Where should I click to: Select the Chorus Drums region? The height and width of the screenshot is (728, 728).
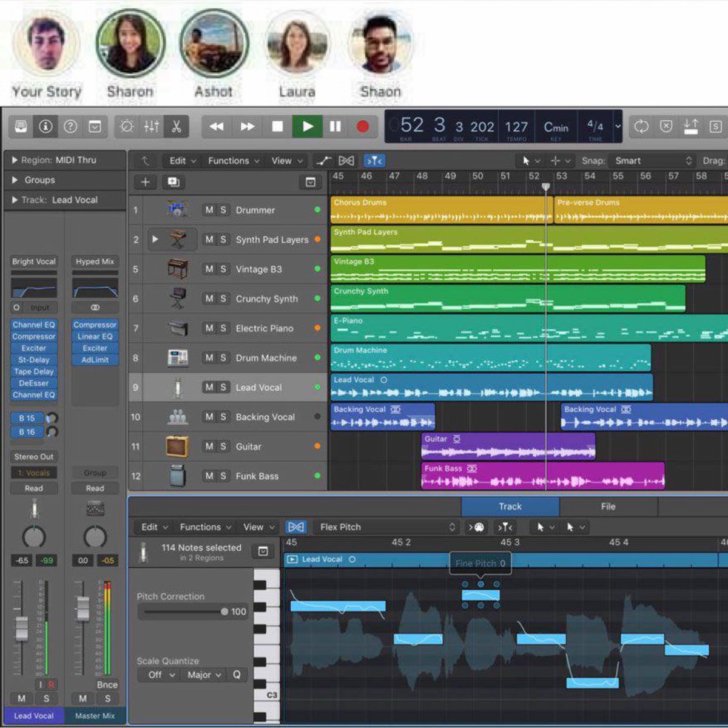point(440,210)
